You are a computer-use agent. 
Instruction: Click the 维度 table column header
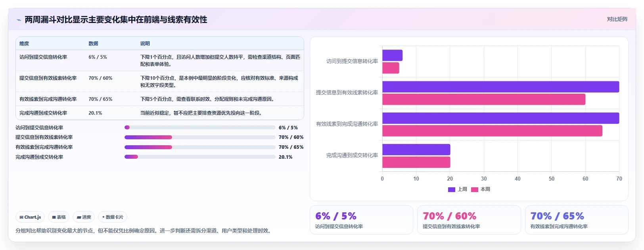[24, 44]
